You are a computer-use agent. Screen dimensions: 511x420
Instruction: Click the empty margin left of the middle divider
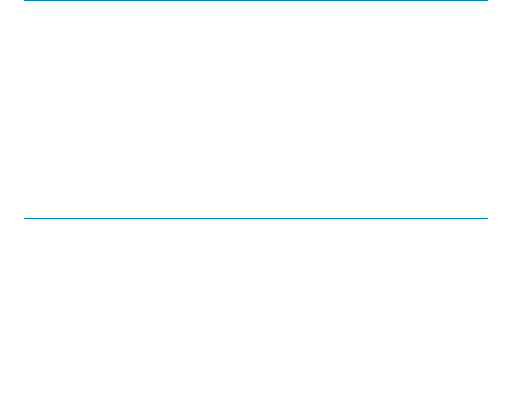pyautogui.click(x=12, y=218)
